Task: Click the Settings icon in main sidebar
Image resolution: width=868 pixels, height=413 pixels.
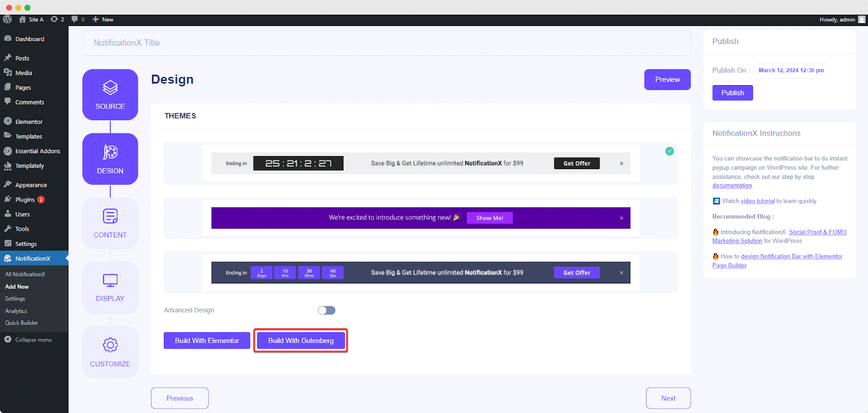Action: point(8,244)
